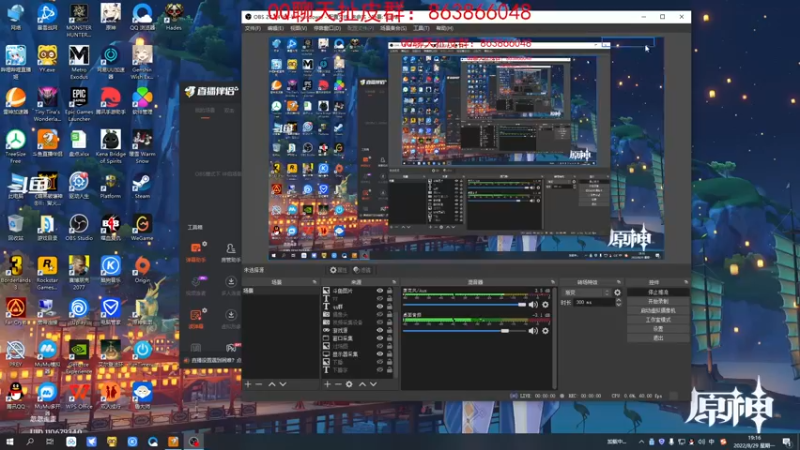The width and height of the screenshot is (800, 450).
Task: Open Epic Games Launcher desktop icon
Action: click(79, 104)
